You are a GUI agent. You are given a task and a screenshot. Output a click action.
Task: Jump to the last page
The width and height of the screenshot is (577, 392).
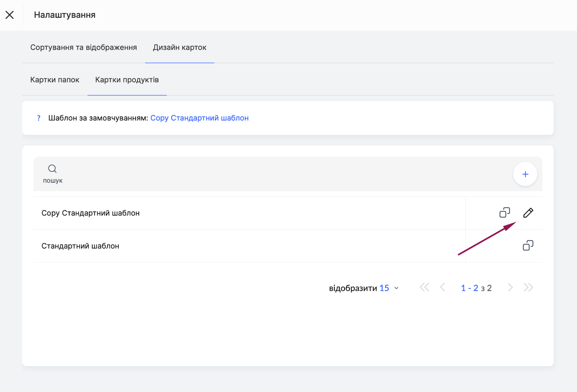coord(528,288)
